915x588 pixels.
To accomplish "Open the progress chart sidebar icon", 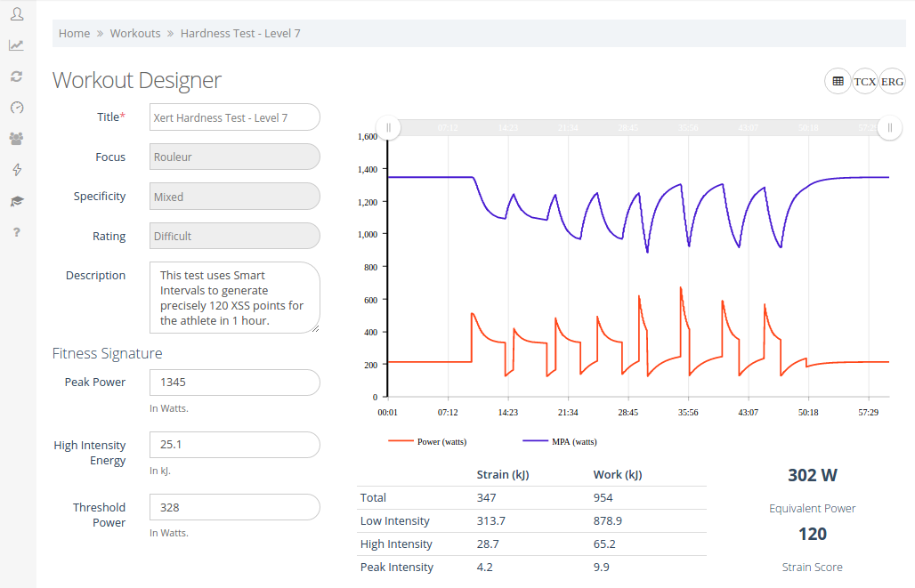I will (x=16, y=45).
